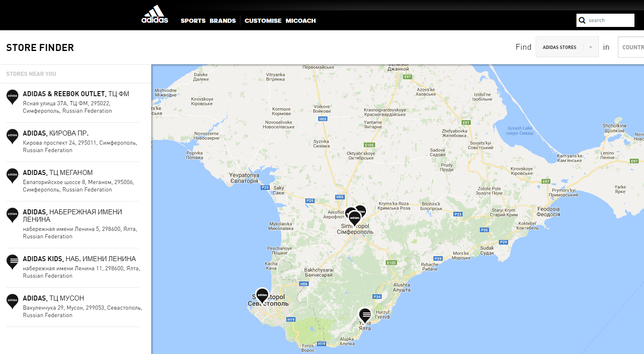Expand the Country selector dropdown
This screenshot has width=644, height=354.
pos(632,47)
